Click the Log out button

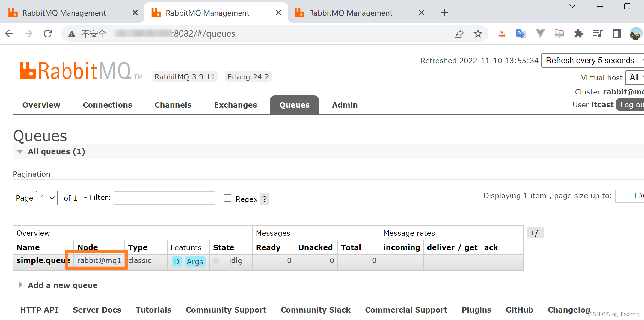coord(631,105)
